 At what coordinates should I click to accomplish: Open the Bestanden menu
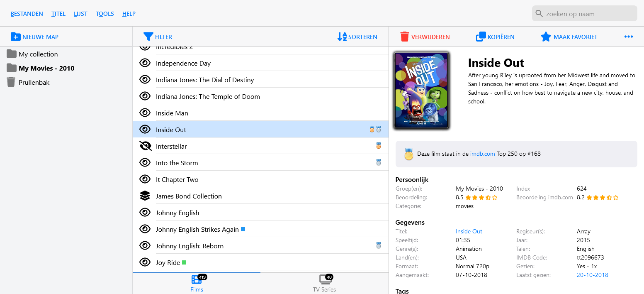(x=27, y=14)
